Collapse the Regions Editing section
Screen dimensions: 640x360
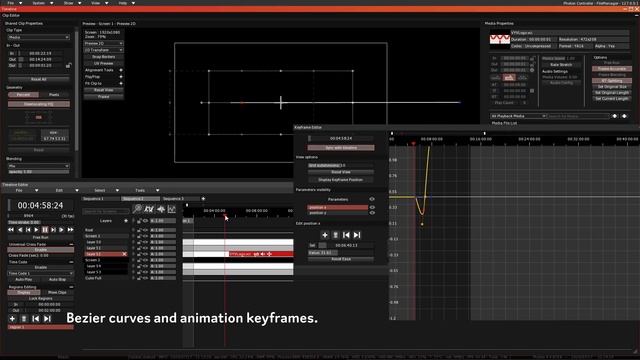71,287
